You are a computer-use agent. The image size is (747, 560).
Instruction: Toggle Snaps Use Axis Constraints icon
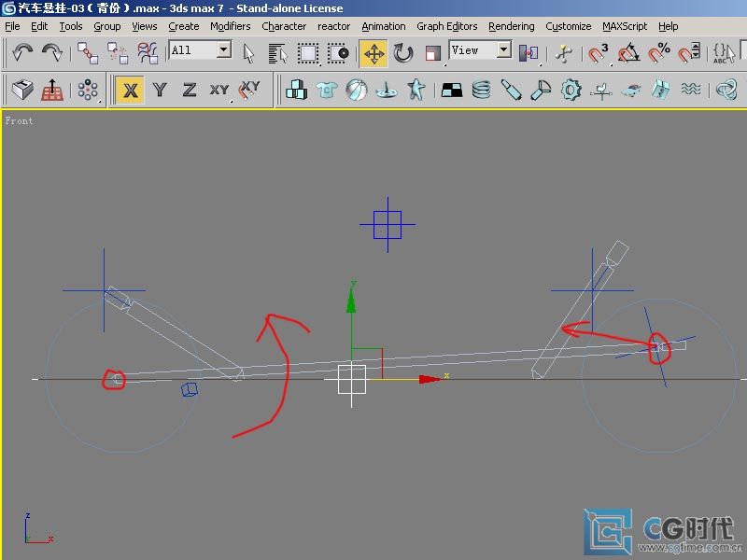(248, 90)
